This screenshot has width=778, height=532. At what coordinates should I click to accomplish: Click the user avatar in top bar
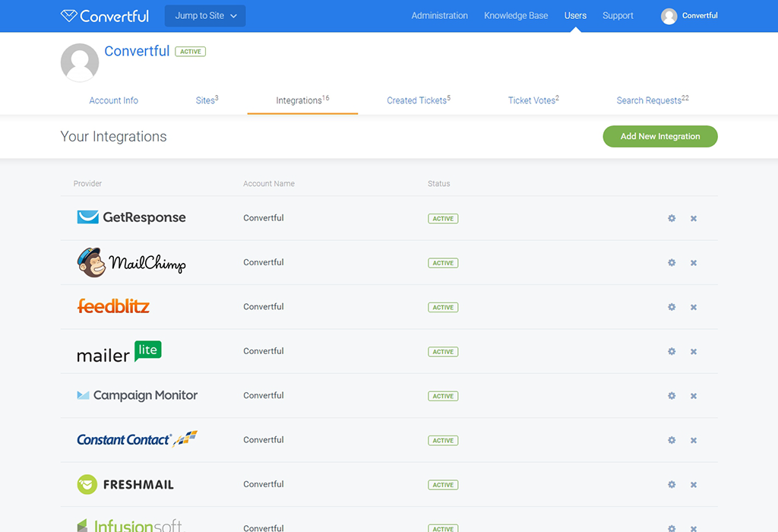[669, 16]
